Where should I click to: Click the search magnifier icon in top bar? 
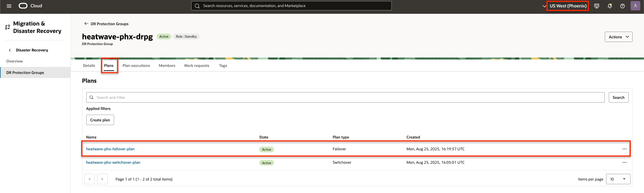[197, 6]
